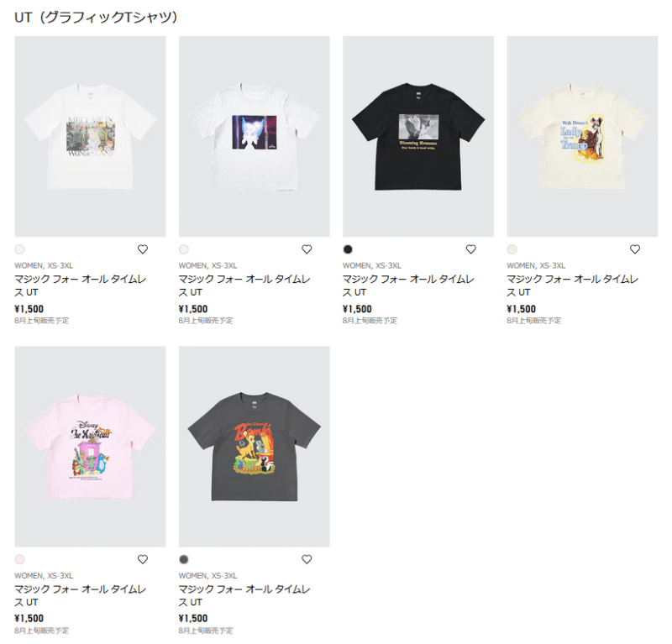Viewport: 672px width, 644px height.
Task: Open Lady and the Tramp shirt thumbnail
Action: point(582,137)
